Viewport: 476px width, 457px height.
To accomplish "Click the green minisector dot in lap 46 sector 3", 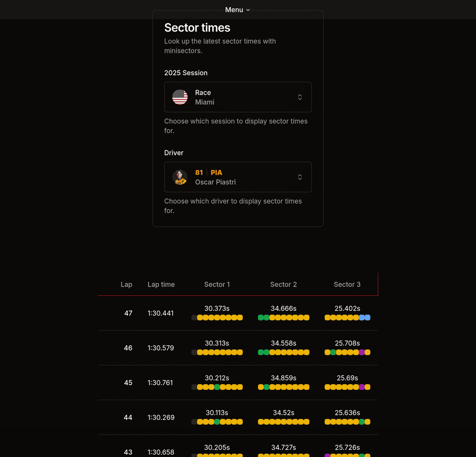I will tap(334, 352).
